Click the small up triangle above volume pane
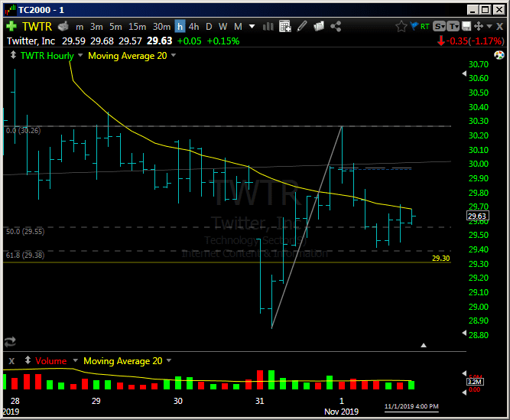The height and width of the screenshot is (420, 510). coord(424,345)
